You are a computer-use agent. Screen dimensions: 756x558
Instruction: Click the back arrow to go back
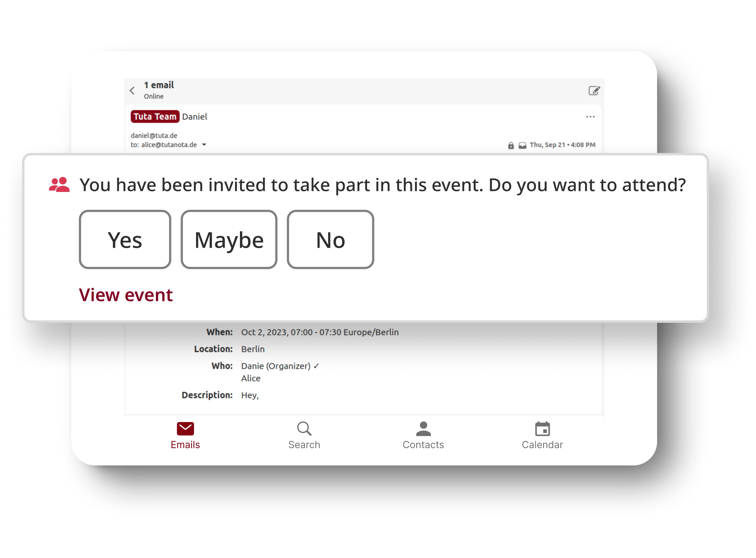(x=132, y=91)
